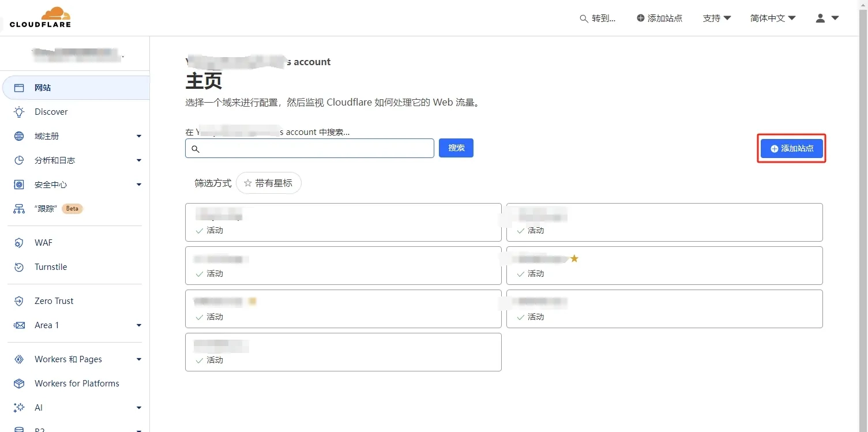Expand the AI sidebar section
The height and width of the screenshot is (432, 868).
tap(139, 408)
